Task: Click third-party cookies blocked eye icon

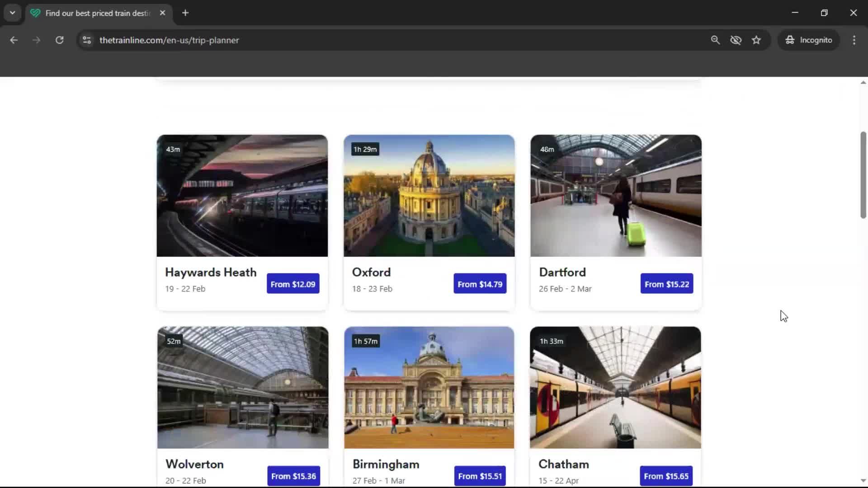Action: pos(736,40)
